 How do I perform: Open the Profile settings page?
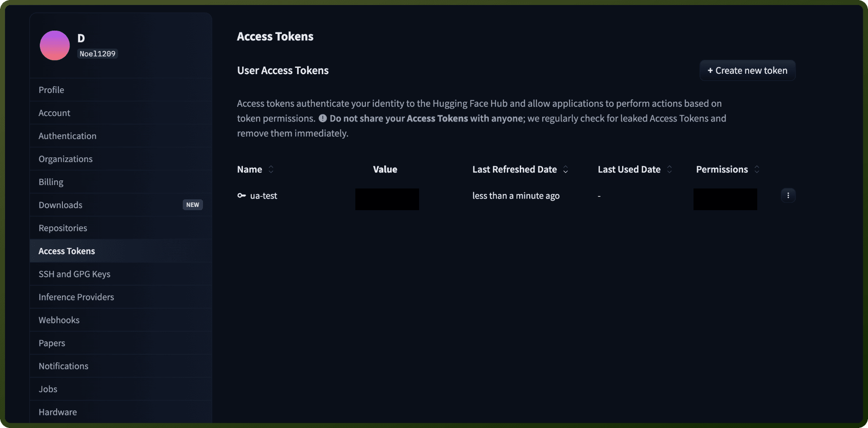121,90
